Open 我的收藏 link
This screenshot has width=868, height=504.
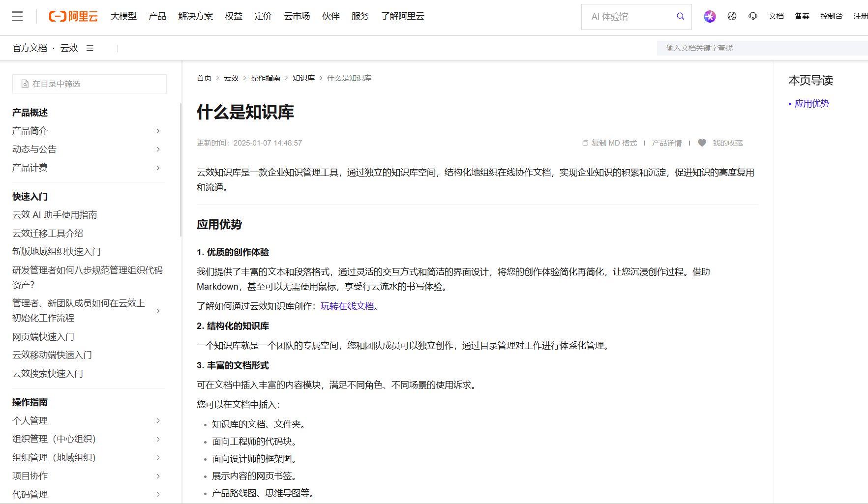(728, 143)
